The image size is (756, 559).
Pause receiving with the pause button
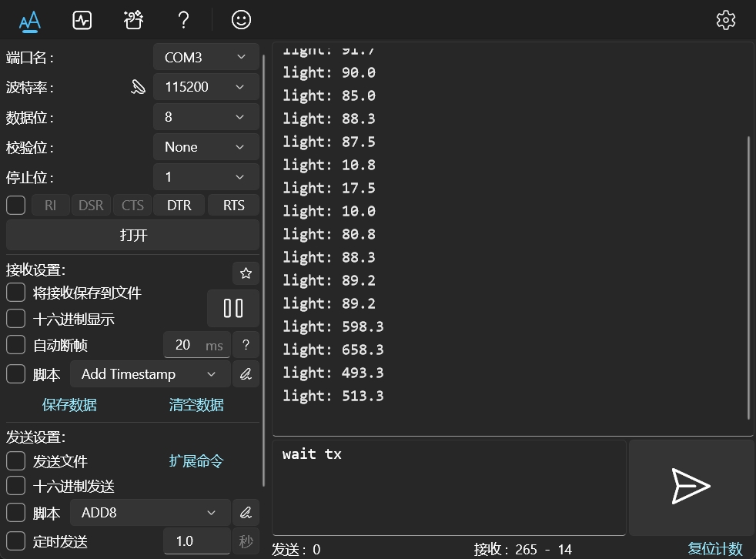[x=232, y=309]
